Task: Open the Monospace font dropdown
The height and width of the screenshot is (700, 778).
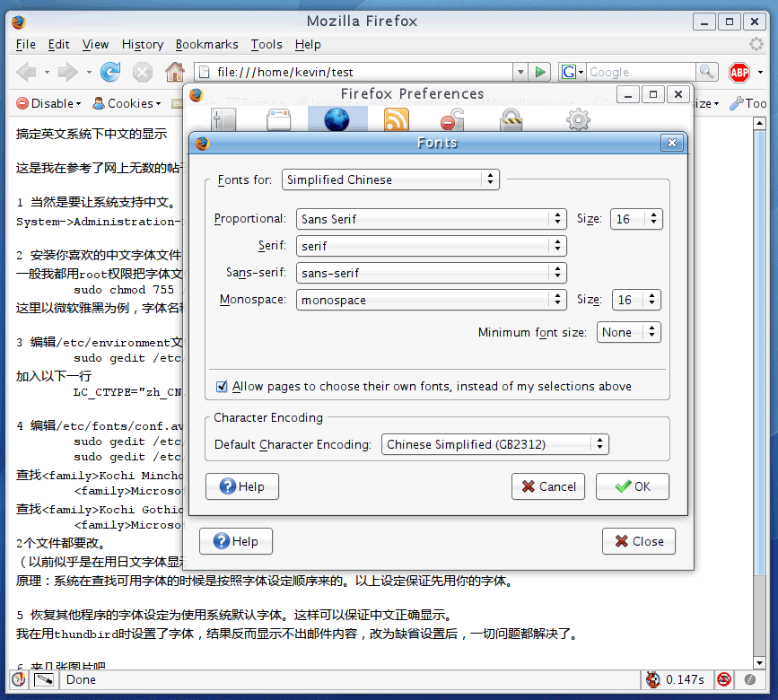Action: [x=431, y=300]
